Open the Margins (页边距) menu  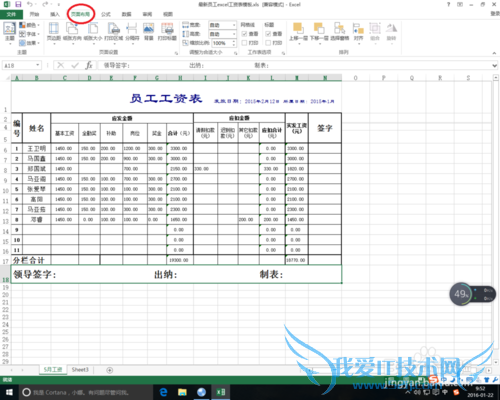(54, 33)
